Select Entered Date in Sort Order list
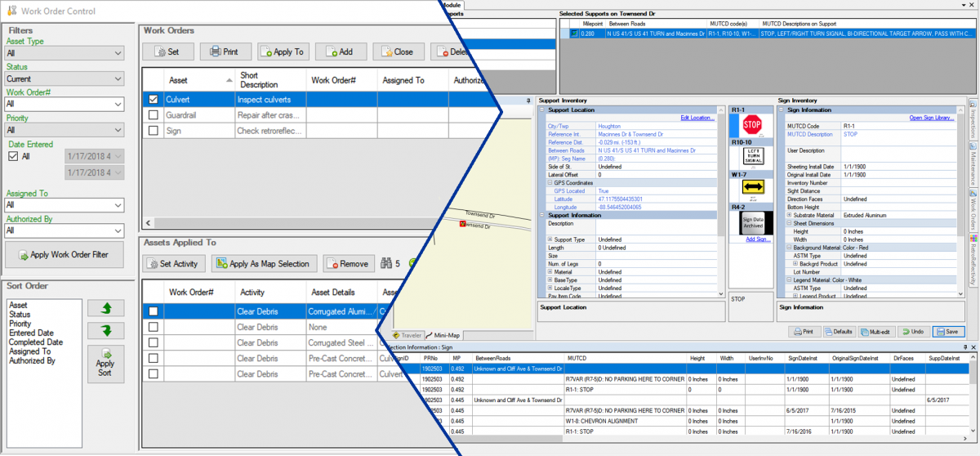The height and width of the screenshot is (456, 980). click(31, 333)
